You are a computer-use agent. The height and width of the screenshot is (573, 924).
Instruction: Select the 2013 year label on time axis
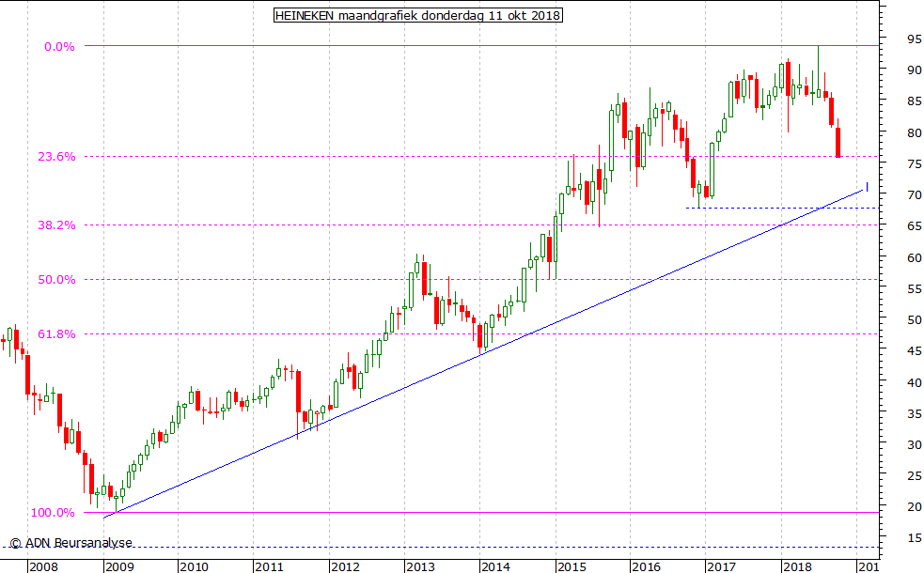(x=420, y=566)
